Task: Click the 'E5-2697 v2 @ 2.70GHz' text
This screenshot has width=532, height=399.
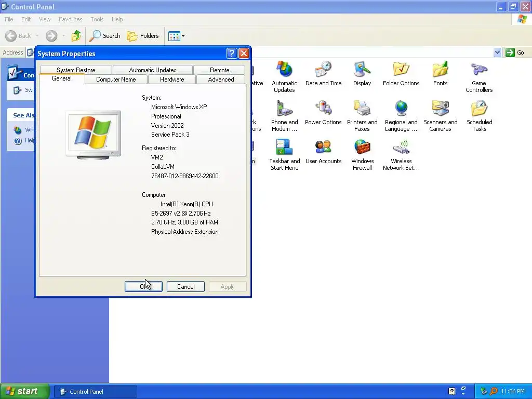Action: (x=181, y=214)
